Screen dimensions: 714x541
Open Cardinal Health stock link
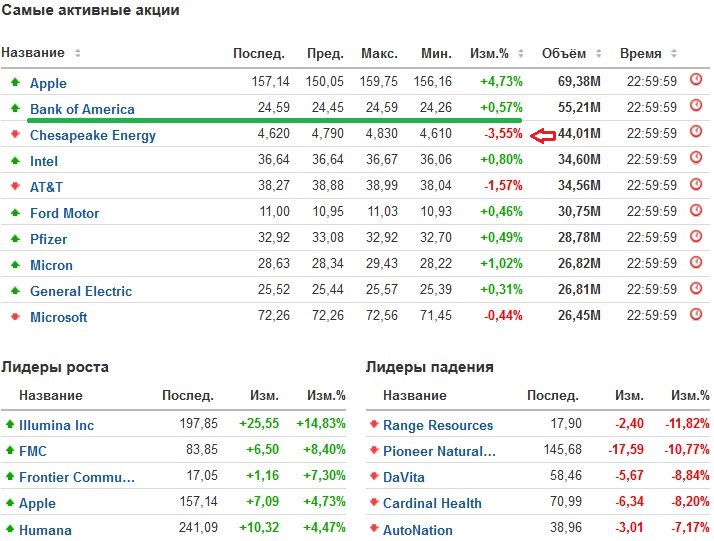432,503
